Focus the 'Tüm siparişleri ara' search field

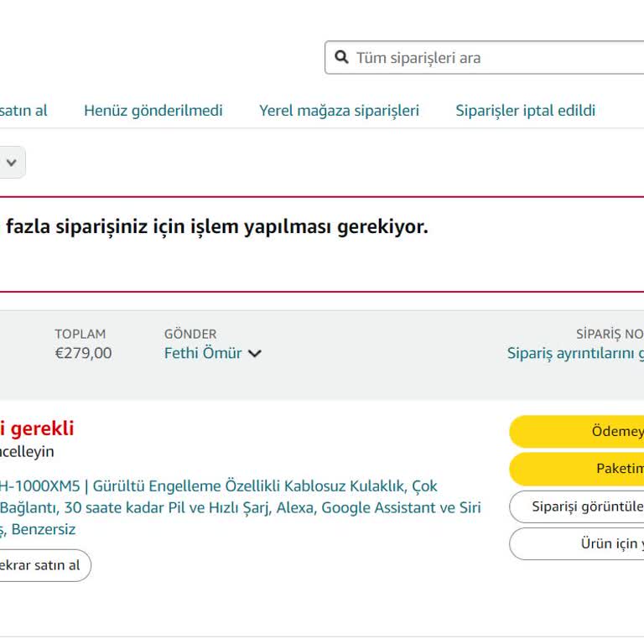point(485,58)
